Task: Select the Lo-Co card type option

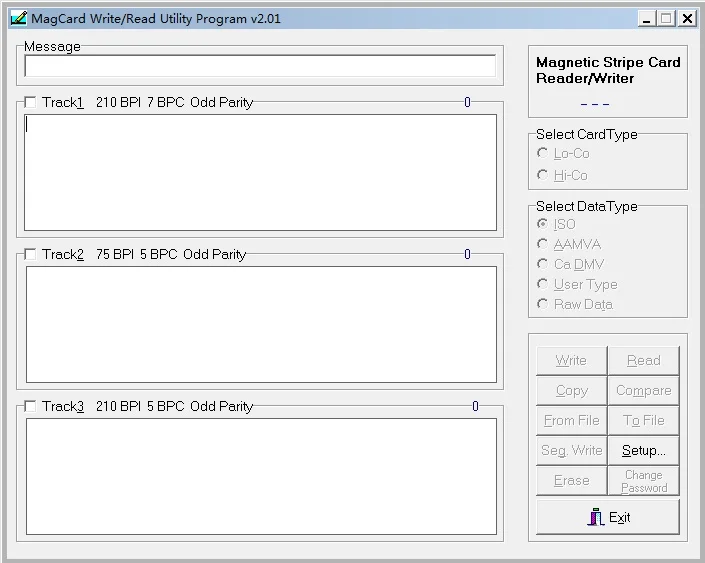Action: pyautogui.click(x=543, y=153)
